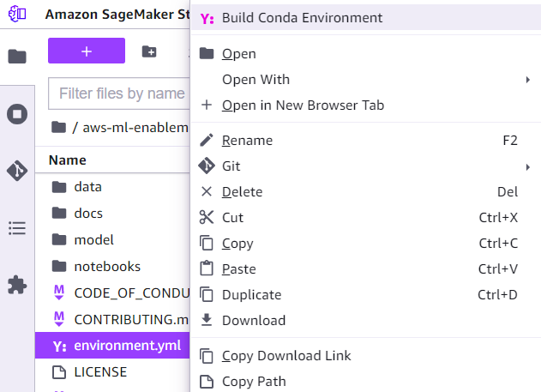The image size is (541, 392).
Task: Focus the Filter files by name field
Action: point(119,93)
